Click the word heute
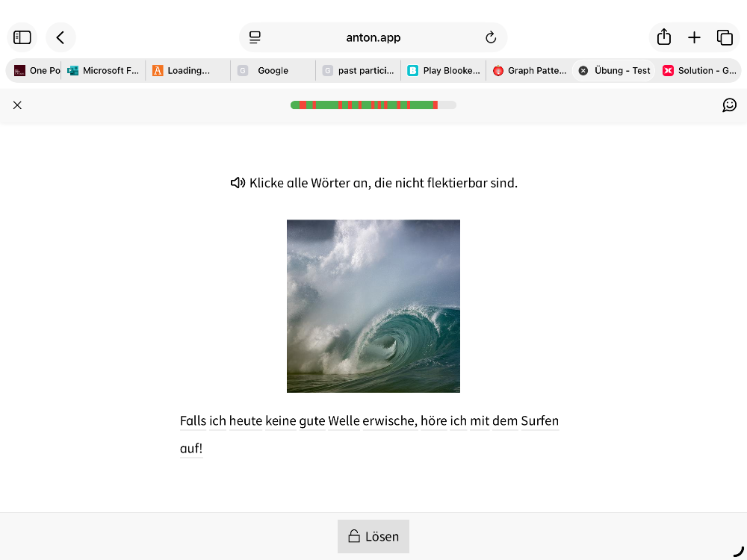 point(245,420)
